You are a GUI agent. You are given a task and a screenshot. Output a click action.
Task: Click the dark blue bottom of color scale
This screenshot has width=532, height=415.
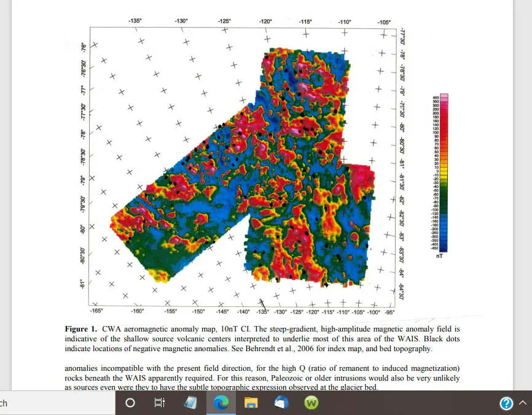[444, 249]
